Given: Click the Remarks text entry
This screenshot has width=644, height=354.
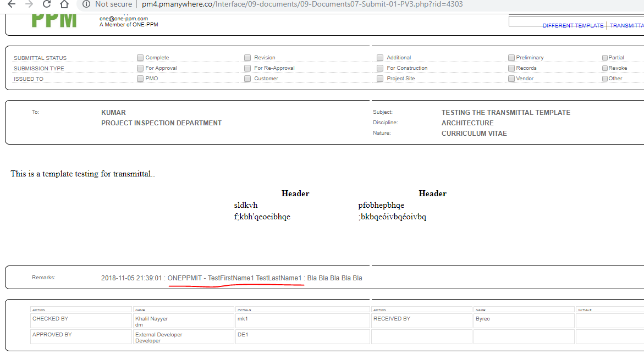Looking at the screenshot, I should (x=231, y=278).
